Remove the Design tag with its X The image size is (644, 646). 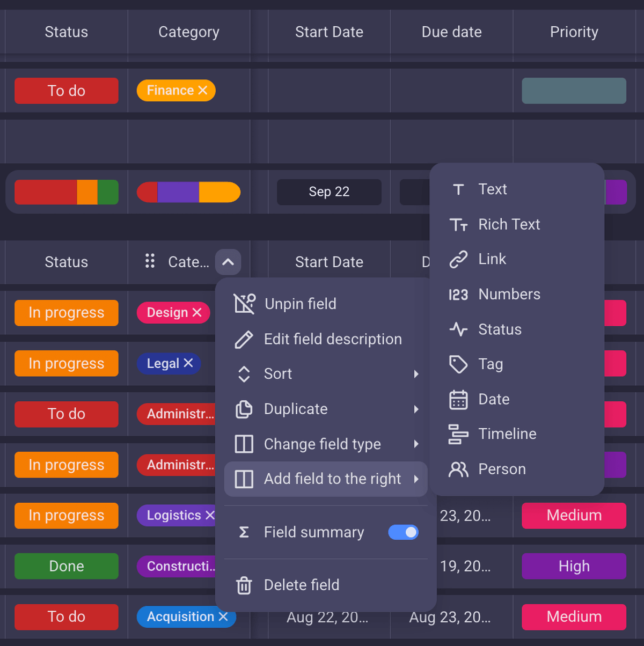[x=197, y=312]
